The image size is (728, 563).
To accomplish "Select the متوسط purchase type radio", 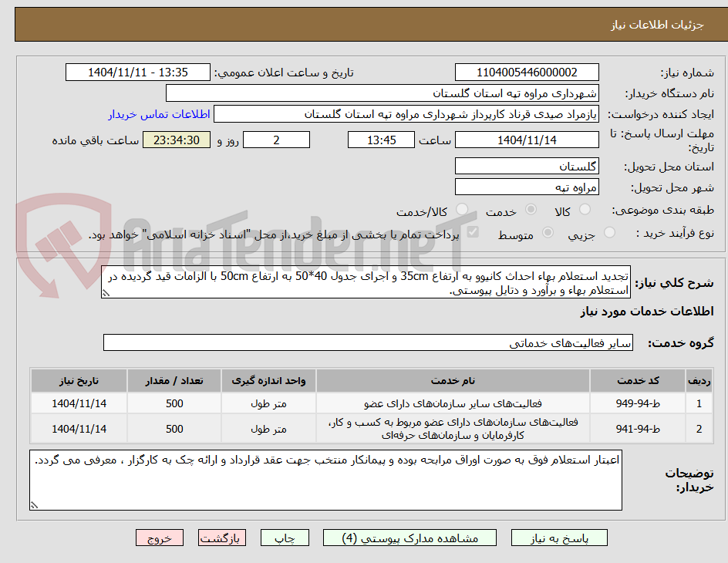I will [548, 233].
